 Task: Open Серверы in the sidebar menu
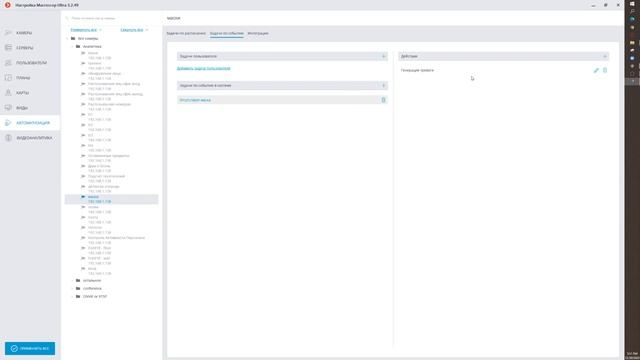[x=24, y=48]
